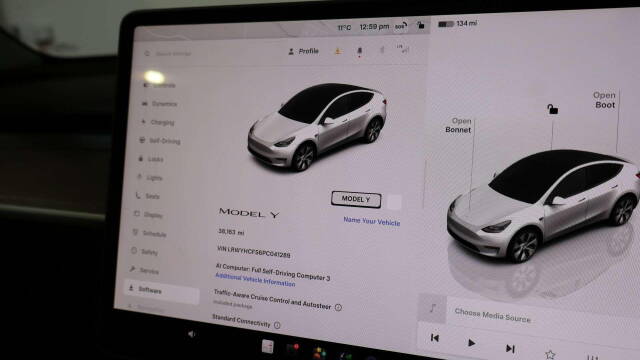Tap the Open Boot control
Viewport: 640px width, 360px height.
pos(604,100)
